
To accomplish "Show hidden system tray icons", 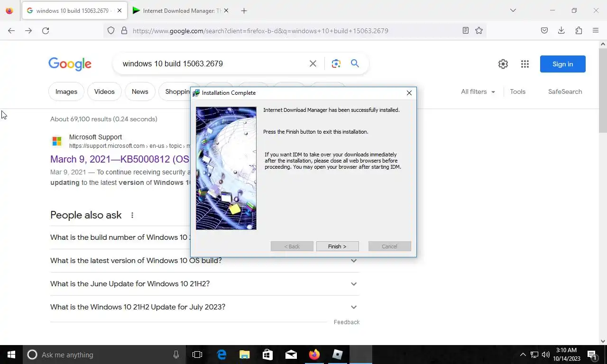I will [x=523, y=355].
